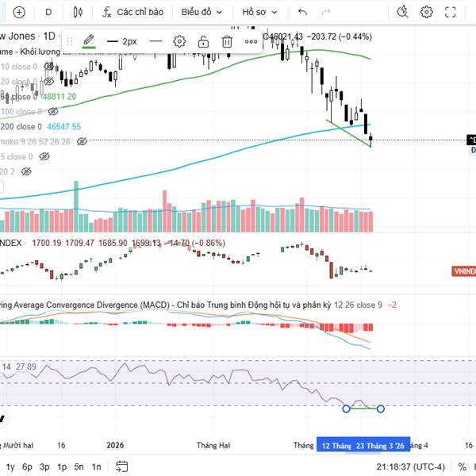Pick the line color with the pencil icon
The image size is (476, 476).
pos(89,41)
